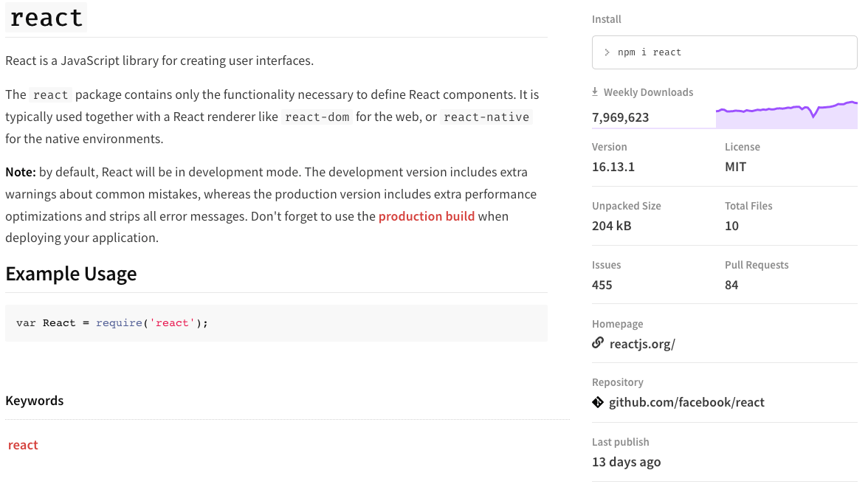This screenshot has width=868, height=487.
Task: Click the react keyword tag
Action: click(x=23, y=444)
